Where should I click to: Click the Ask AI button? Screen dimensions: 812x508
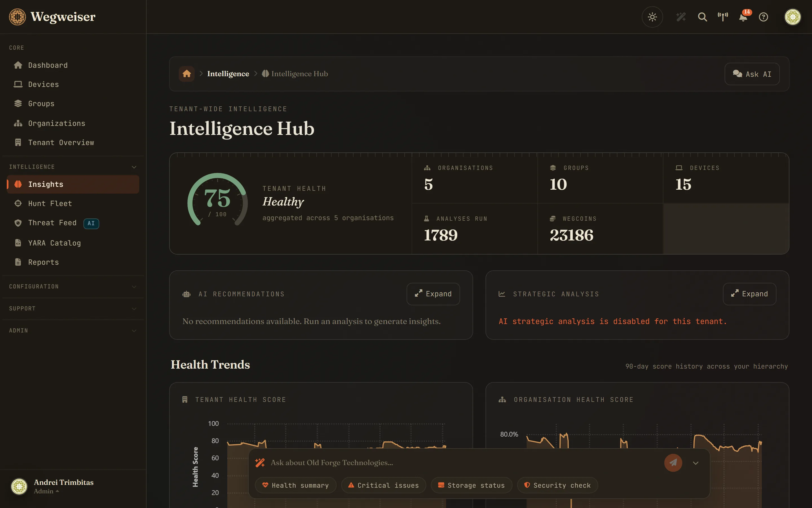(x=752, y=74)
